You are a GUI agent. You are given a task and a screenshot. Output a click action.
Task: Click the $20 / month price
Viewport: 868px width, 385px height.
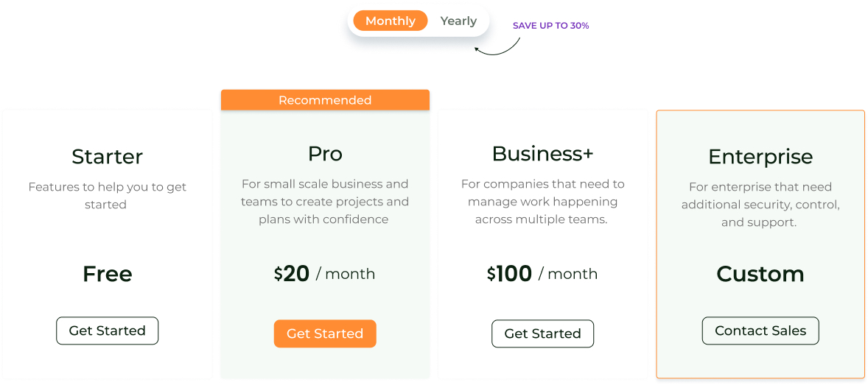[x=324, y=274]
